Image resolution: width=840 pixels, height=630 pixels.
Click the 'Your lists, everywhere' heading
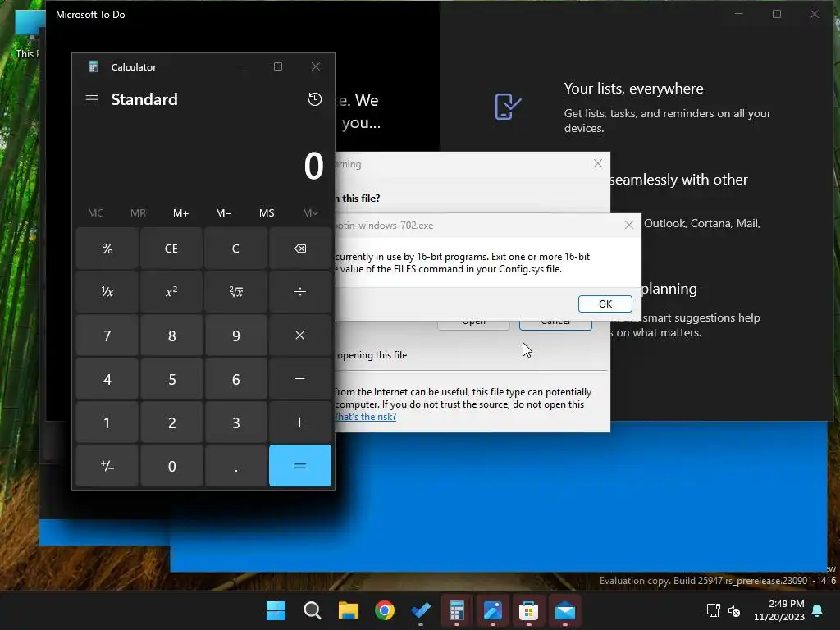(634, 89)
